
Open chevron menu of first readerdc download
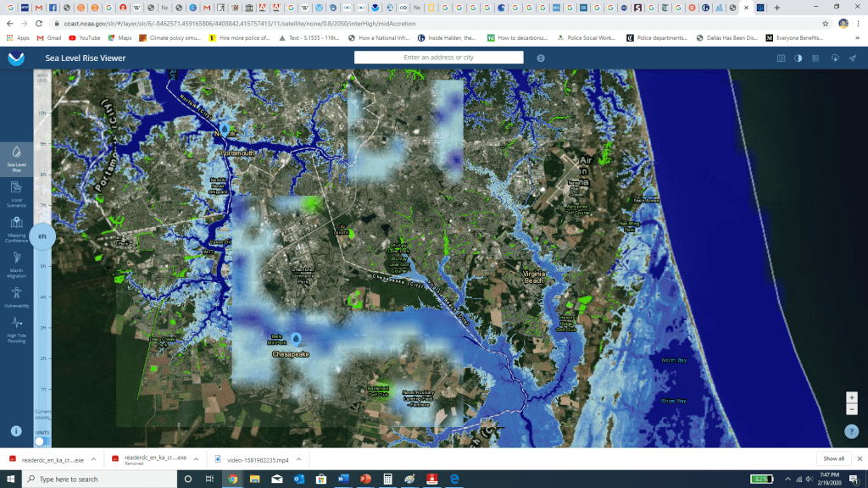pyautogui.click(x=92, y=459)
